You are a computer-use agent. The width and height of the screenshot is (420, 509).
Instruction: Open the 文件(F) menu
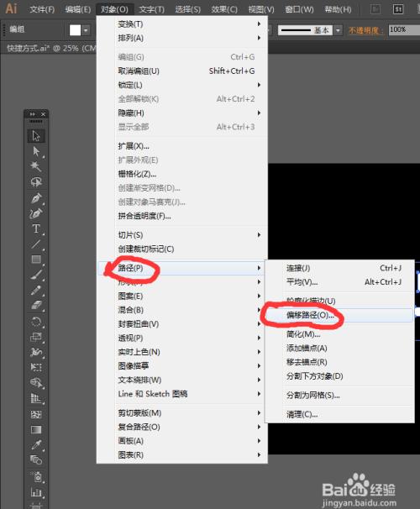click(42, 9)
